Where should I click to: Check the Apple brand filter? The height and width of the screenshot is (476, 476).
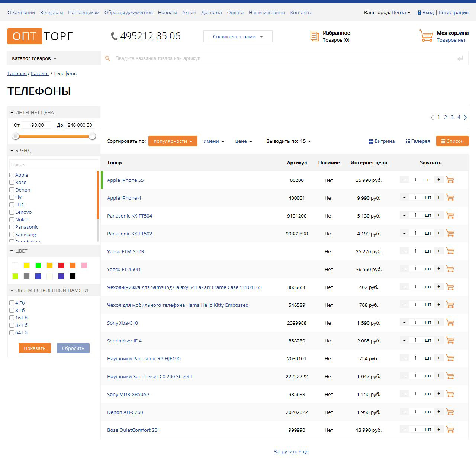coord(12,175)
